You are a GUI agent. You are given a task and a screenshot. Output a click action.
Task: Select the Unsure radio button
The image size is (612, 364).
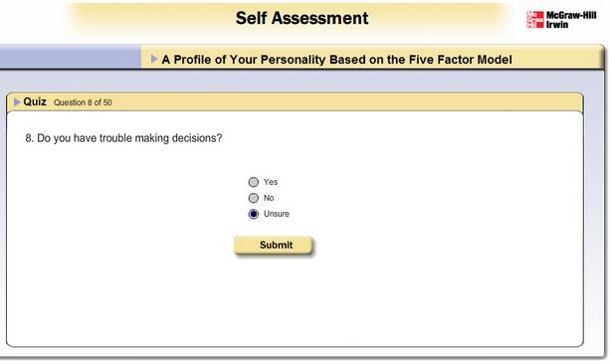(x=254, y=214)
